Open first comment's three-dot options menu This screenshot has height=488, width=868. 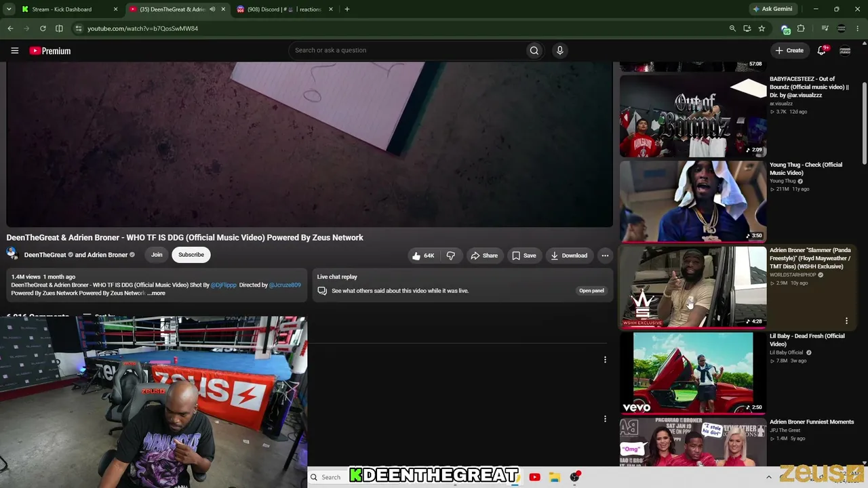point(605,360)
